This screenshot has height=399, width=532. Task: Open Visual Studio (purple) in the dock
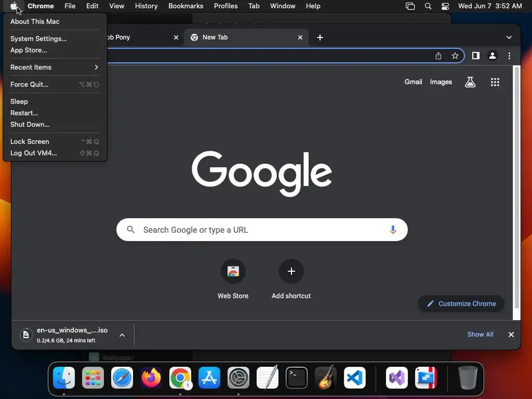point(397,378)
